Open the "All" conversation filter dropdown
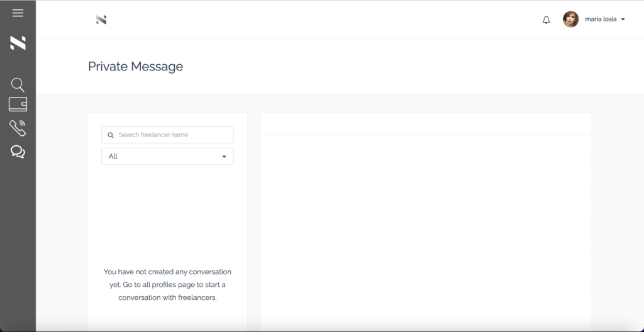The width and height of the screenshot is (644, 332). (167, 157)
